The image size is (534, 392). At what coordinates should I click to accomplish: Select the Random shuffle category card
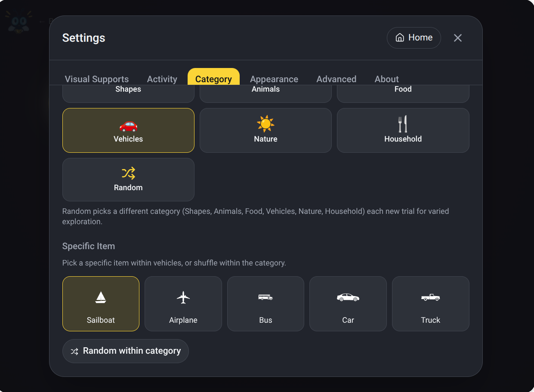(128, 179)
